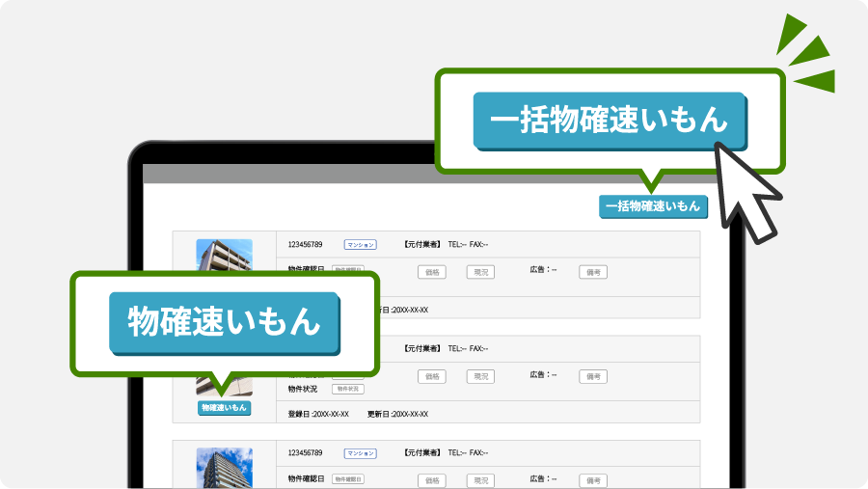Click TEL:-- FAX:-- in the third listing
This screenshot has width=868, height=489.
[469, 453]
